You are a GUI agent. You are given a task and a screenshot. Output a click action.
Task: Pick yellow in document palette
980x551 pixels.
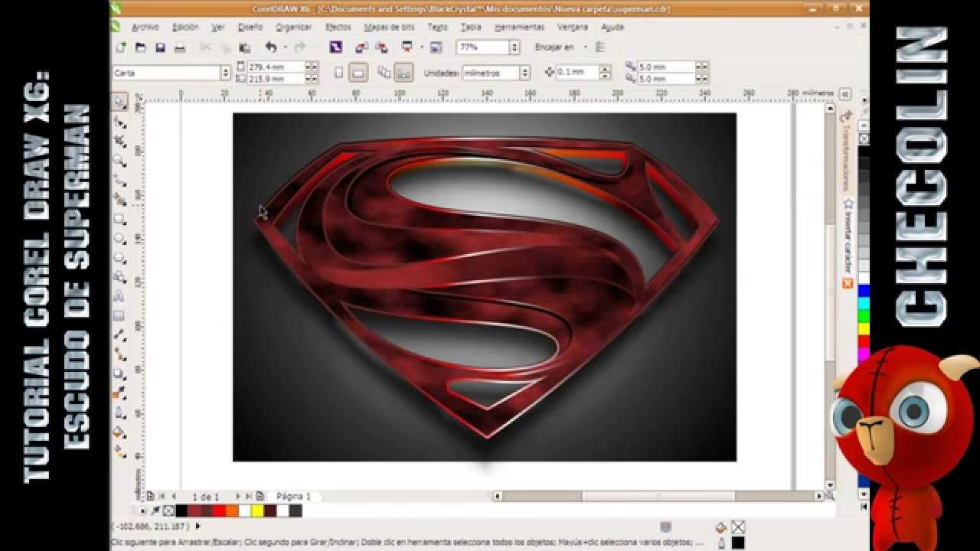click(x=257, y=511)
